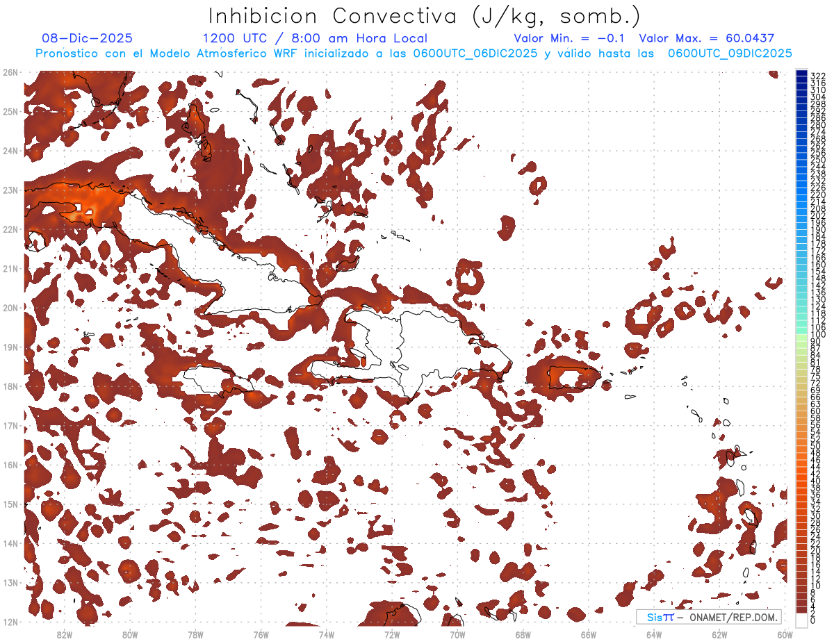This screenshot has height=644, width=834.
Task: Click the 19N latitude label
Action: [10, 347]
